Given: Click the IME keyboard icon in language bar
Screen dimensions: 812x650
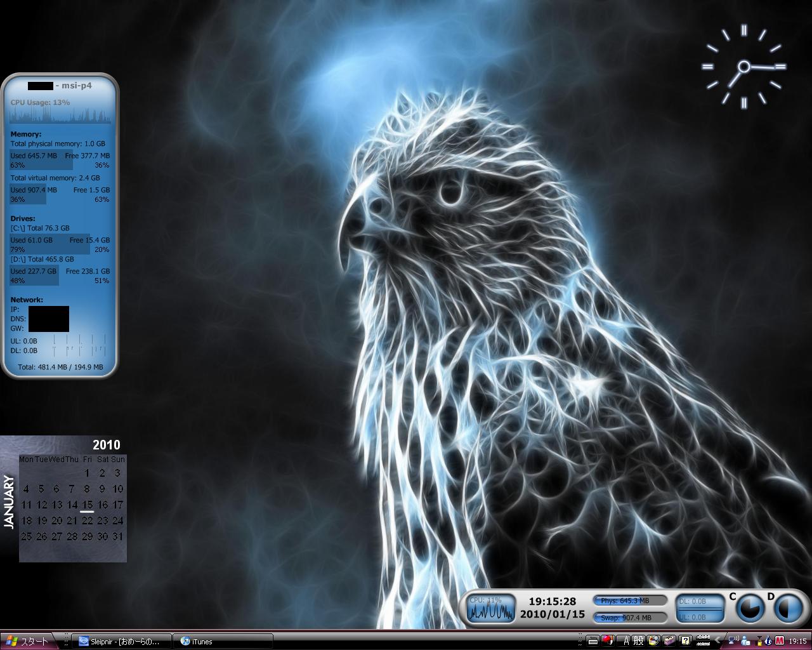Looking at the screenshot, I should [x=593, y=641].
